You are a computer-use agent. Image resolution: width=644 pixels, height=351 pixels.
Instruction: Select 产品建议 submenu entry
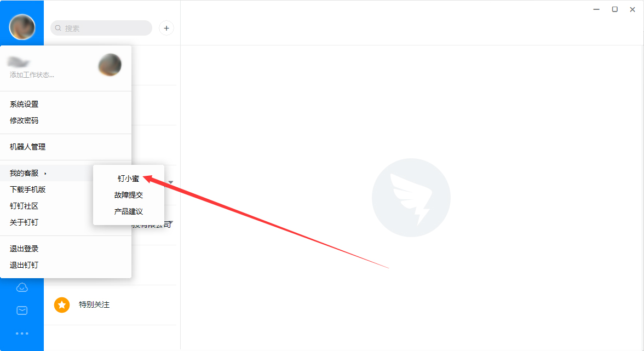129,211
